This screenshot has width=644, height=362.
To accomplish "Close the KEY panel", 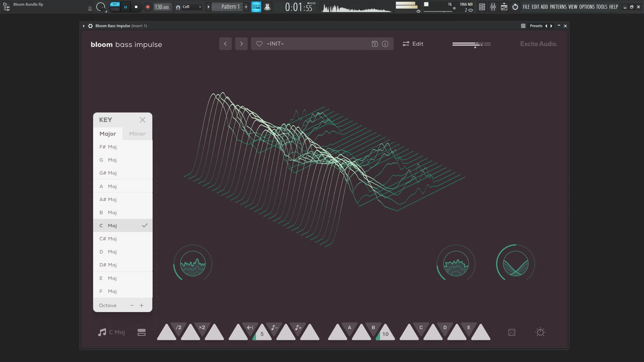I will 143,120.
